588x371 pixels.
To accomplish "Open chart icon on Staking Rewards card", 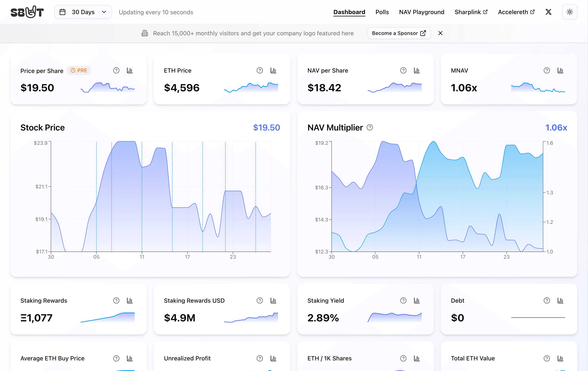I will pos(129,301).
